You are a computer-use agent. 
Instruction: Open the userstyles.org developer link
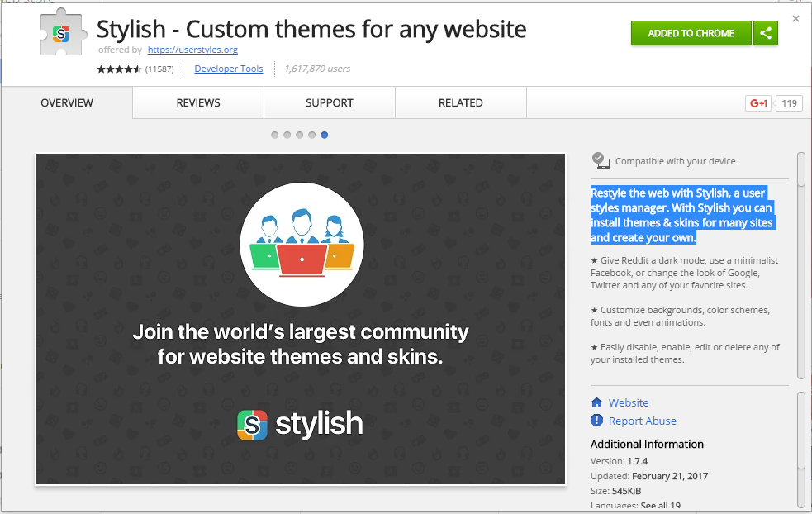pos(192,50)
